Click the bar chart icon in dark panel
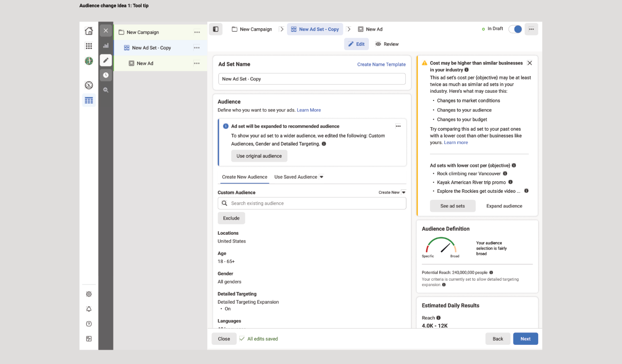 pos(106,45)
